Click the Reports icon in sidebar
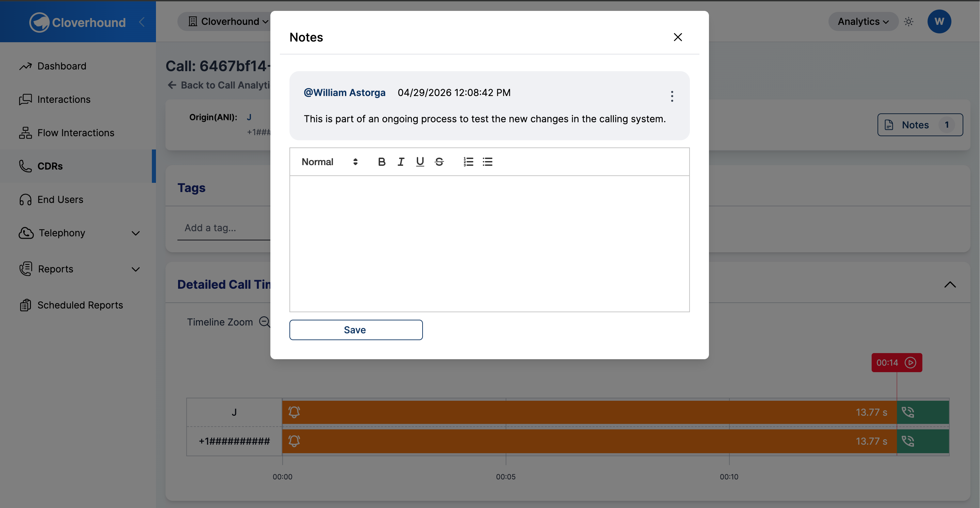The width and height of the screenshot is (980, 508). click(x=26, y=269)
